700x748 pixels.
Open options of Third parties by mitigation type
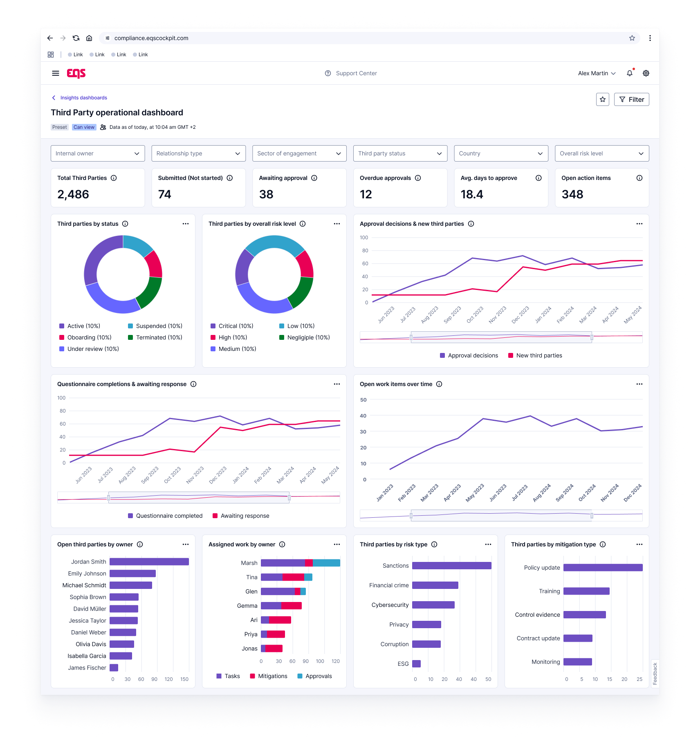coord(639,544)
